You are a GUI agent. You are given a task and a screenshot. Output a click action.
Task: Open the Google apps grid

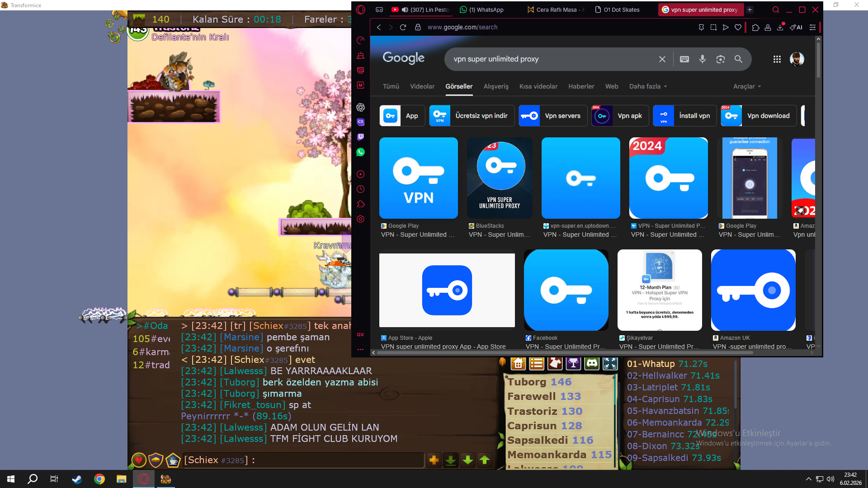point(777,59)
